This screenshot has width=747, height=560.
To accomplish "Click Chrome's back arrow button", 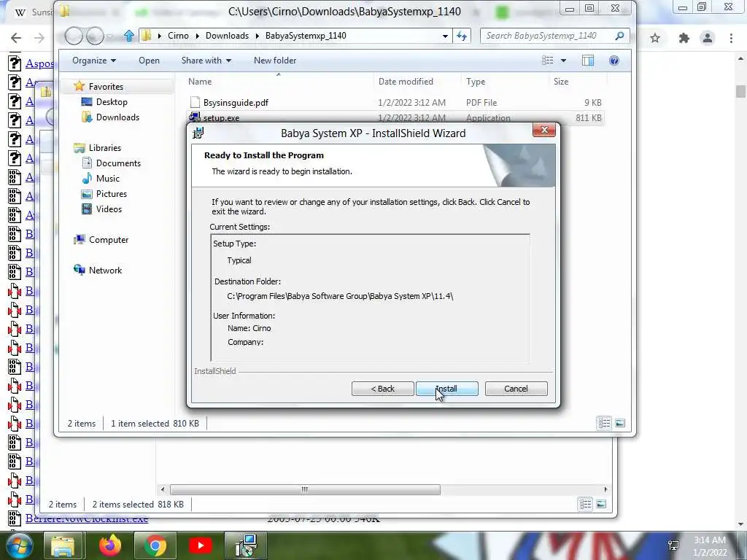I will pos(16,38).
